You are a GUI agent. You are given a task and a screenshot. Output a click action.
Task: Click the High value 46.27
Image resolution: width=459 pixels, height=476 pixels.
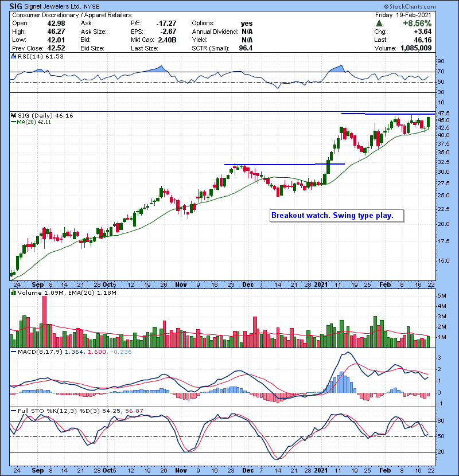click(56, 32)
